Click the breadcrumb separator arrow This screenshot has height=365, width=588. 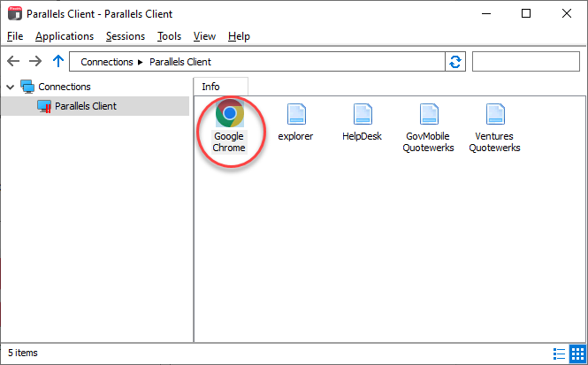(141, 62)
